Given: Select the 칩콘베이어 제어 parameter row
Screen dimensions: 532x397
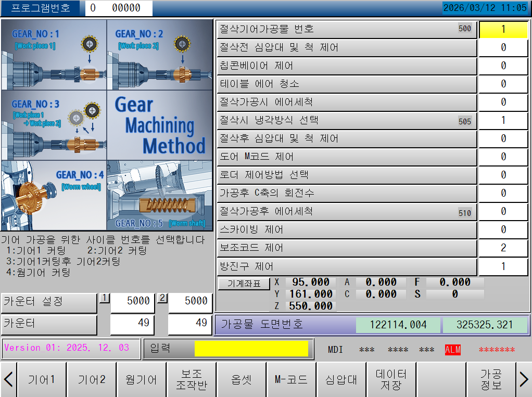Looking at the screenshot, I should click(x=347, y=66).
